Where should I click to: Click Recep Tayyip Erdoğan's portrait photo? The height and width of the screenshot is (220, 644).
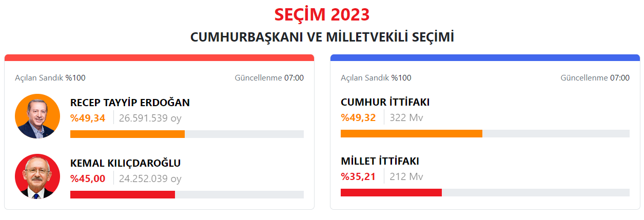tap(38, 116)
